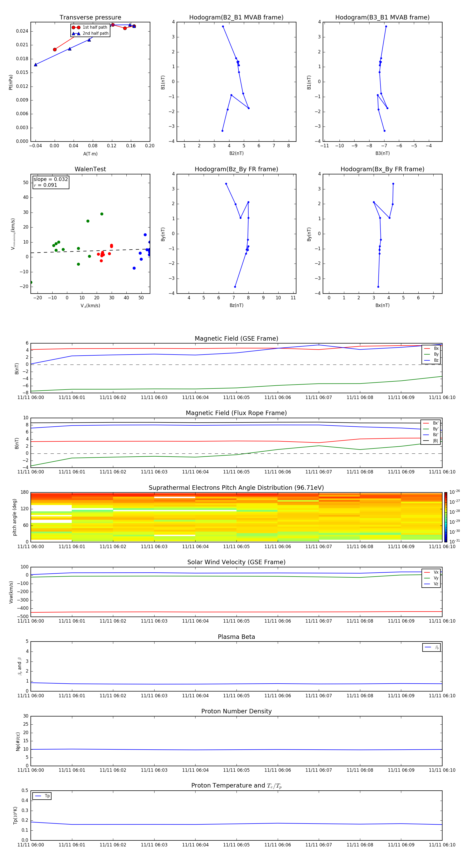This screenshot has height=868, width=473.
Task: Click the |B| legend entry in Flux Rope plot
Action: point(431,441)
